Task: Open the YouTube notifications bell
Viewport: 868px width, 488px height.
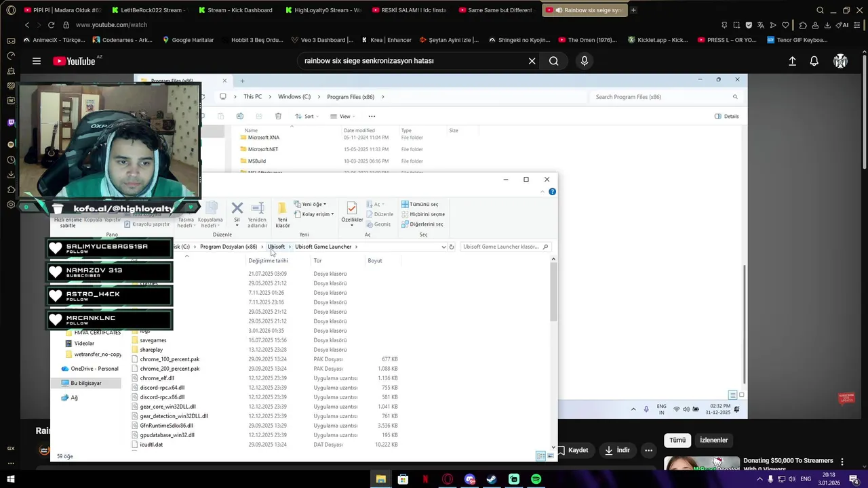Action: [x=814, y=61]
